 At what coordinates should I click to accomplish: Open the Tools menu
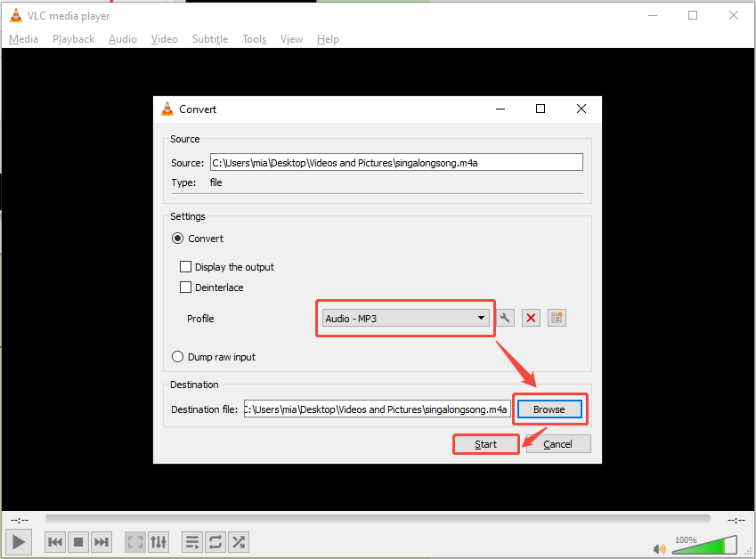pos(254,39)
